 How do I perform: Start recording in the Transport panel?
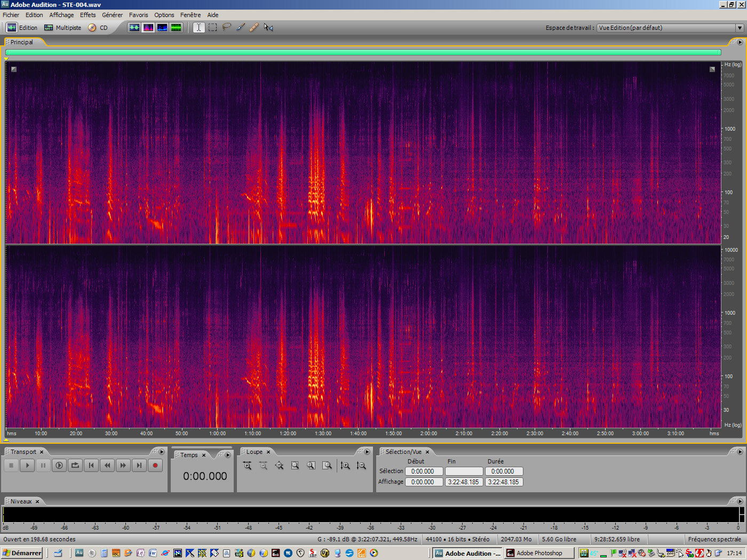[155, 465]
